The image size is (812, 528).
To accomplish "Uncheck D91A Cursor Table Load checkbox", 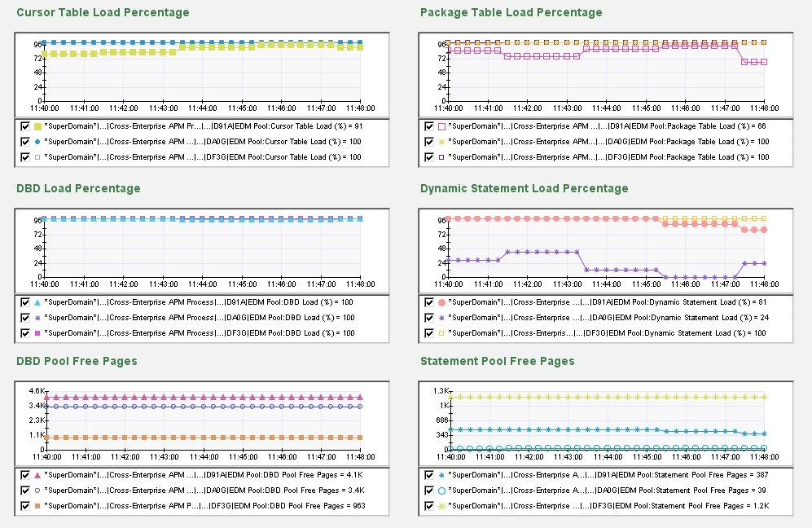I will pos(25,126).
